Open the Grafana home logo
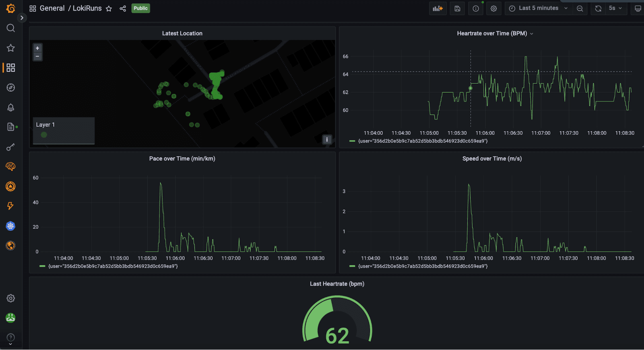 point(11,8)
